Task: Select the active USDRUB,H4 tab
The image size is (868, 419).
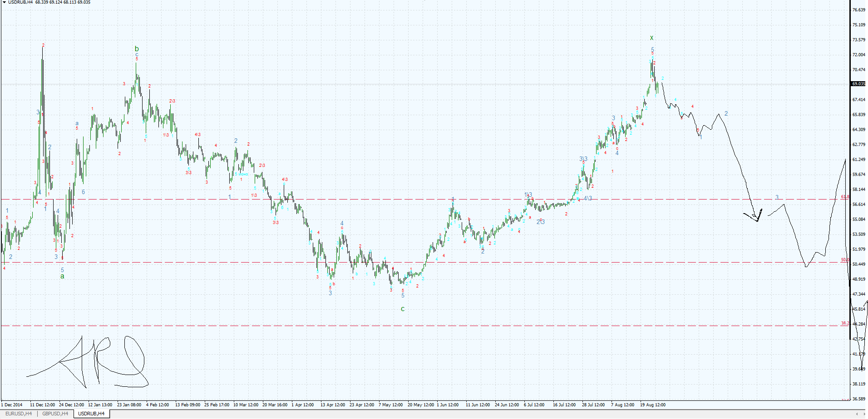Action: click(x=91, y=414)
